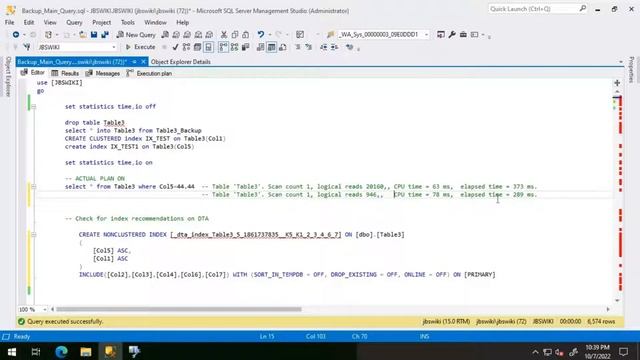The width and height of the screenshot is (640, 360).
Task: Expand the Object Explorer side panel
Action: tap(8, 77)
